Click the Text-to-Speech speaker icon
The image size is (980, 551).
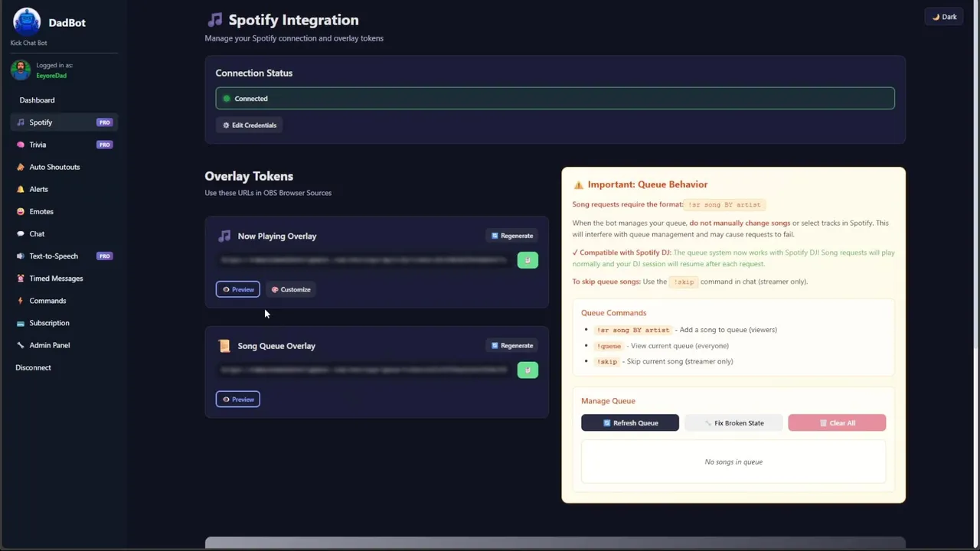coord(21,256)
